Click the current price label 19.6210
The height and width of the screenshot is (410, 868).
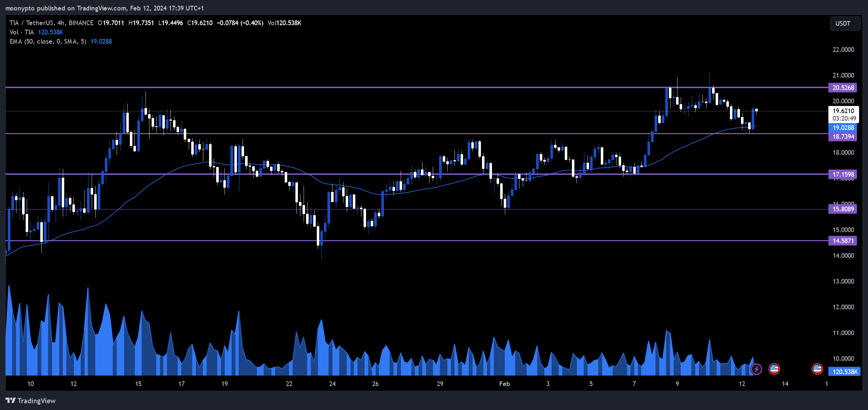pyautogui.click(x=843, y=111)
